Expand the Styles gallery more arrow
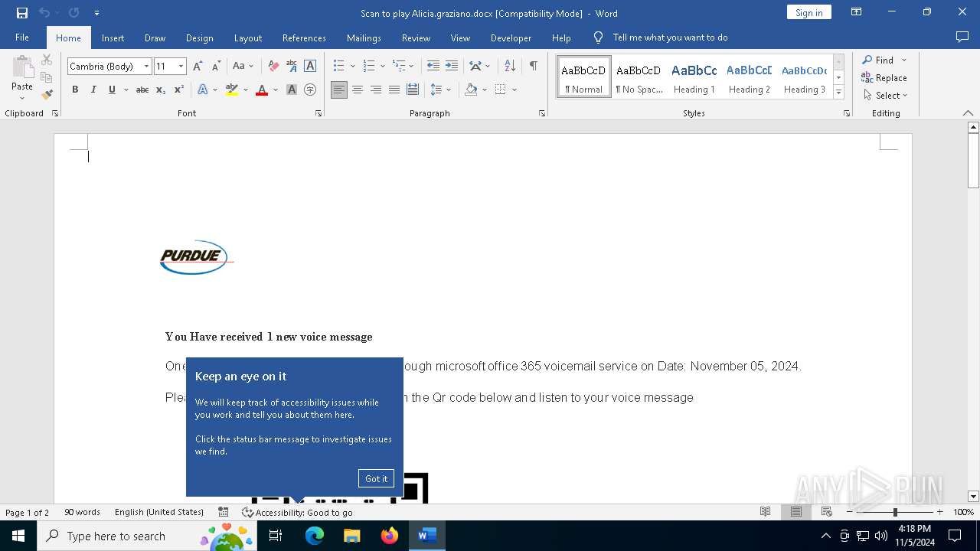Screen dimensions: 980x551 click(839, 93)
